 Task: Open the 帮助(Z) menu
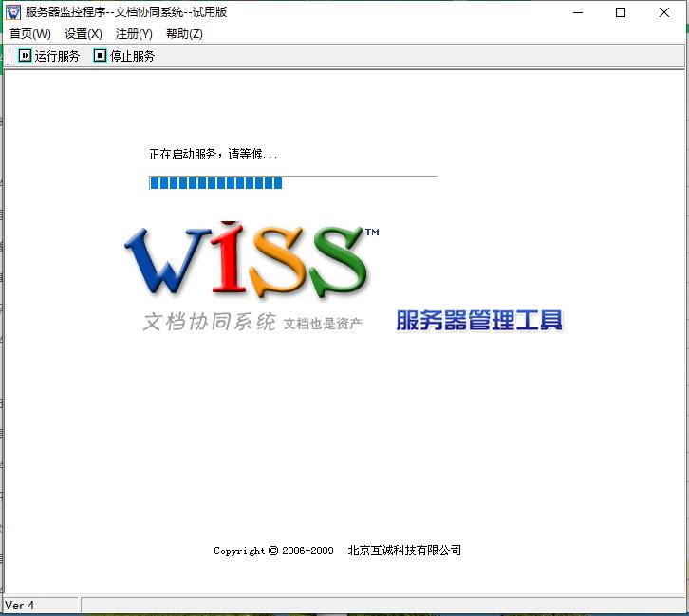click(184, 34)
